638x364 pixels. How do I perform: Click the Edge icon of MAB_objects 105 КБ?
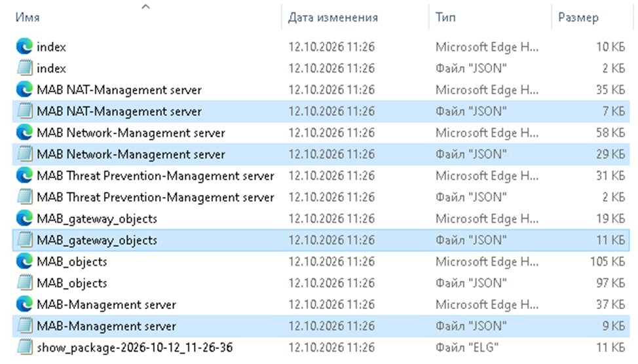coord(24,261)
